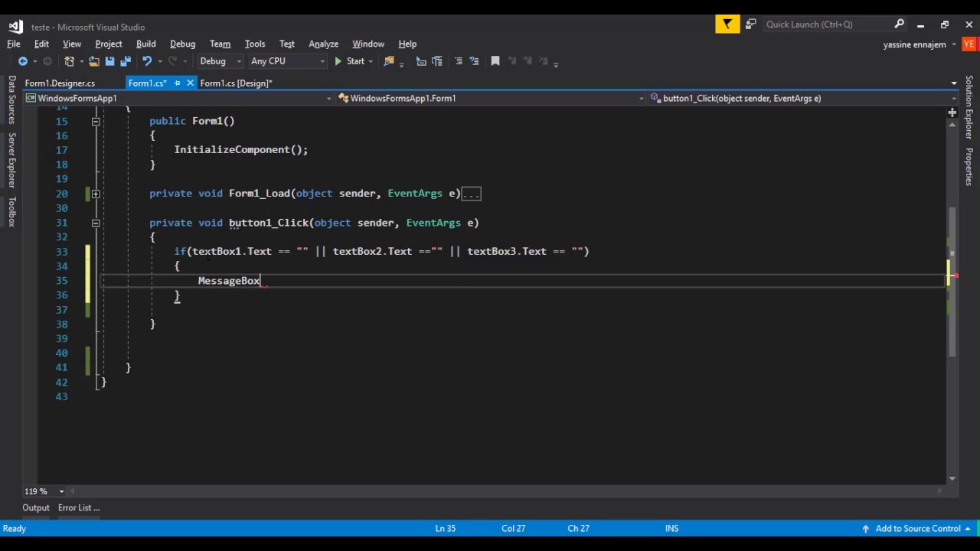Click the Redo arrow icon
This screenshot has height=551, width=980.
coord(172,61)
